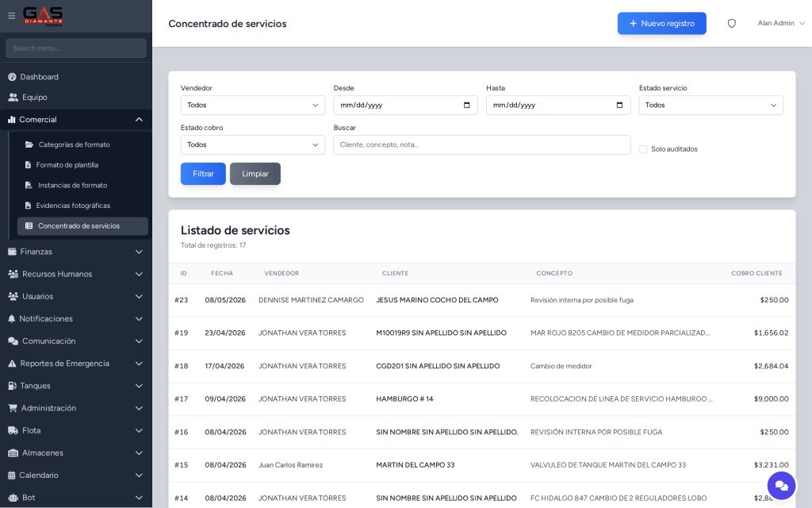Open the Alan Admin user menu

point(781,23)
